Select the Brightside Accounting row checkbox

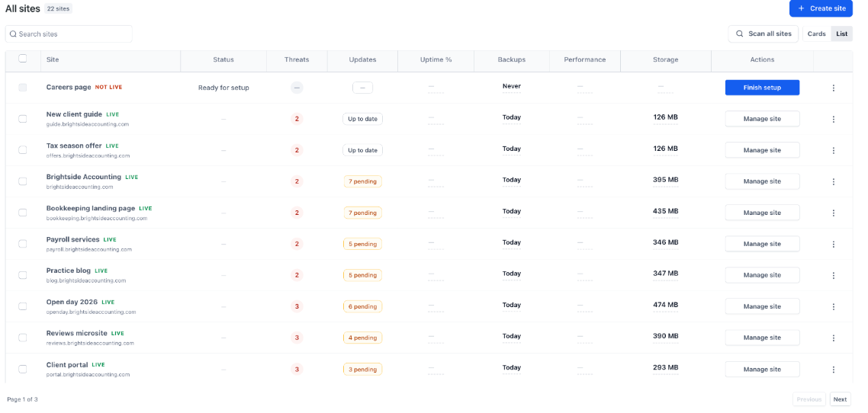point(23,181)
